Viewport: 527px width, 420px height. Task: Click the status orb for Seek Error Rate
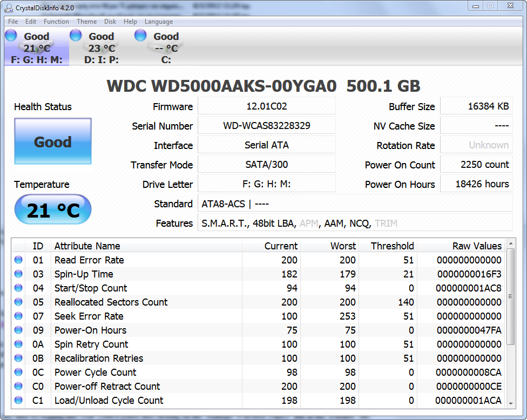click(18, 316)
